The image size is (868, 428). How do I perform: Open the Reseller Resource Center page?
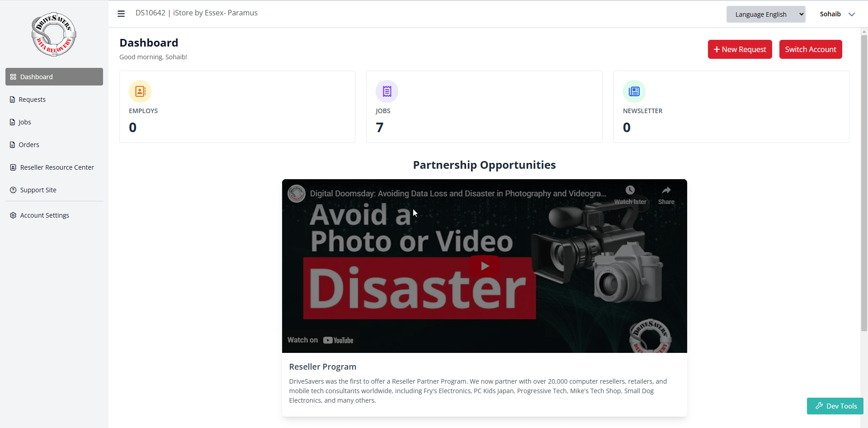pos(57,167)
